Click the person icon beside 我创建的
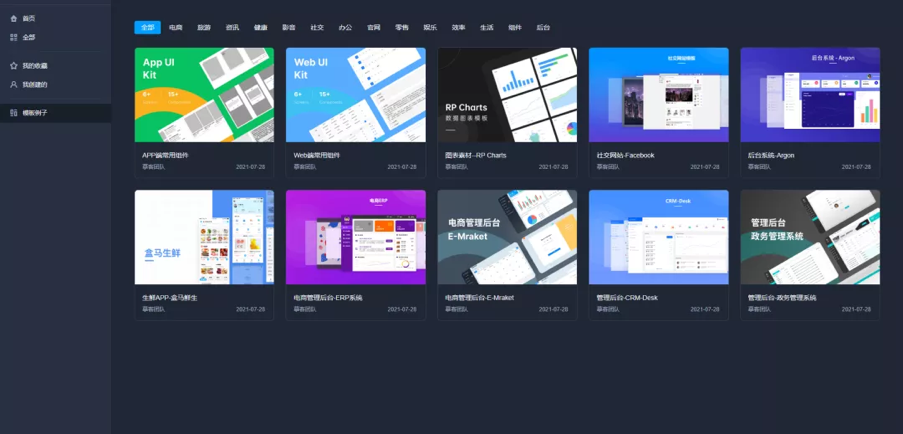Screen dimensions: 903x434 click(x=14, y=85)
